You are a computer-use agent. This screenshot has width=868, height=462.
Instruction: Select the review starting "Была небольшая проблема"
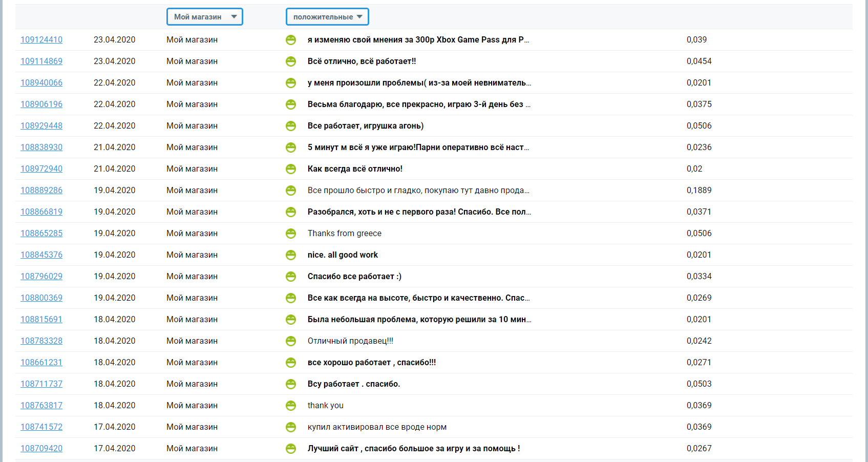tap(419, 320)
